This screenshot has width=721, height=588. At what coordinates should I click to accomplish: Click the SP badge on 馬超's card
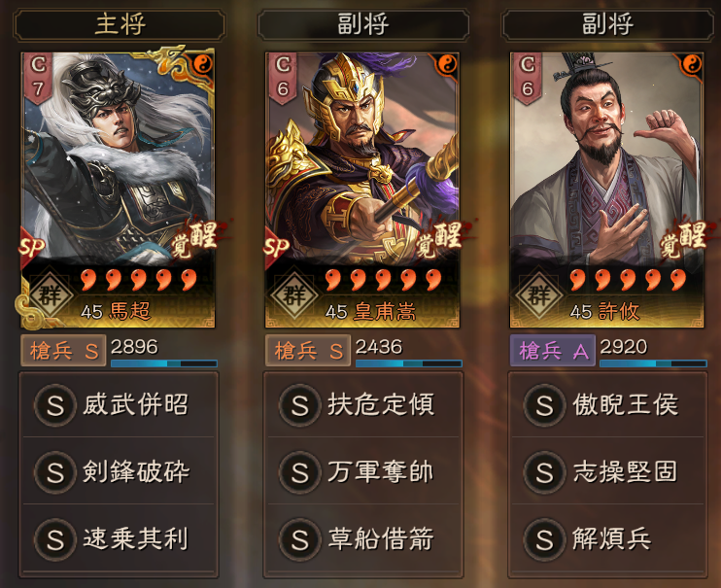[x=31, y=247]
